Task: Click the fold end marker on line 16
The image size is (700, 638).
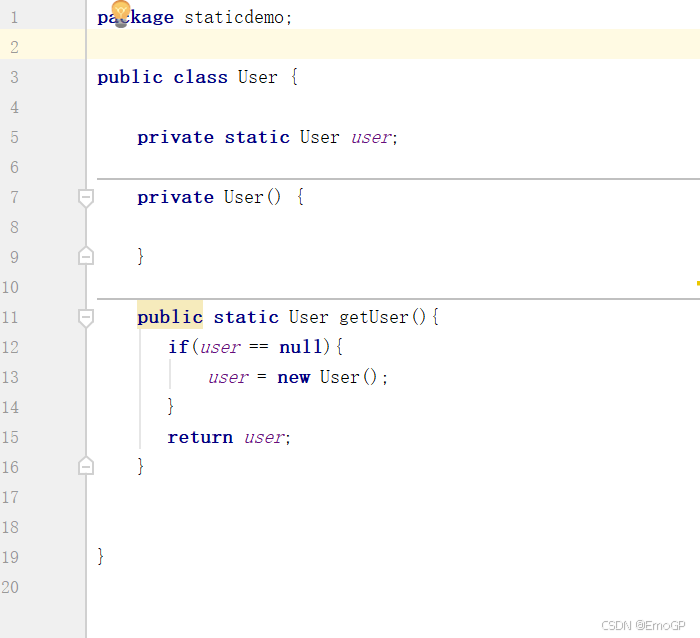Action: [86, 467]
